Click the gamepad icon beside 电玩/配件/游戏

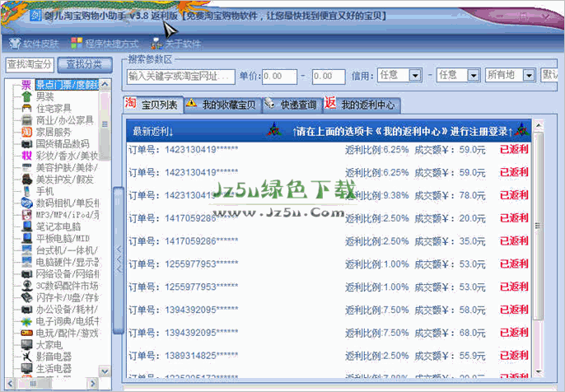tap(26, 333)
